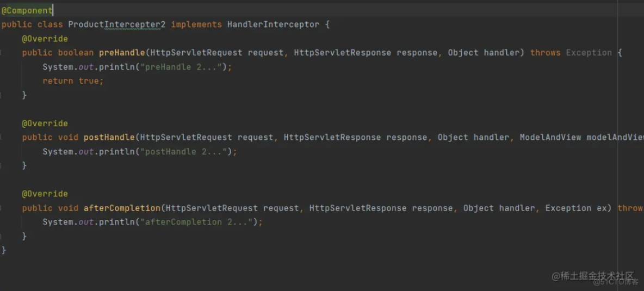Click the @Override annotation above preHandle
Viewport: 644px width, 291px height.
click(45, 39)
